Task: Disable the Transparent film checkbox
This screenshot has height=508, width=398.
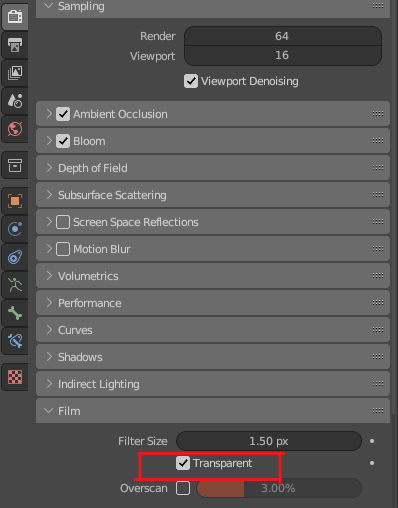Action: click(183, 463)
